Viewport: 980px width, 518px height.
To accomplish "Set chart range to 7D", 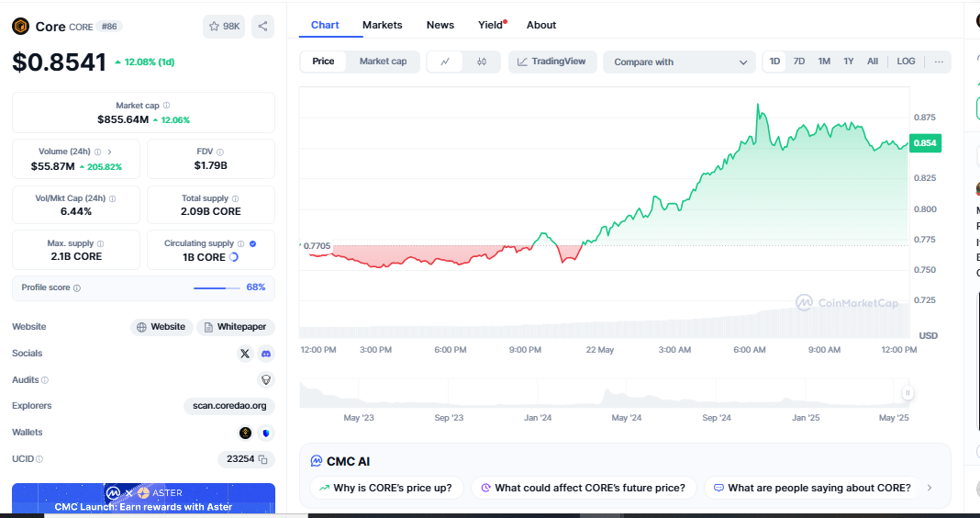I will tap(798, 62).
